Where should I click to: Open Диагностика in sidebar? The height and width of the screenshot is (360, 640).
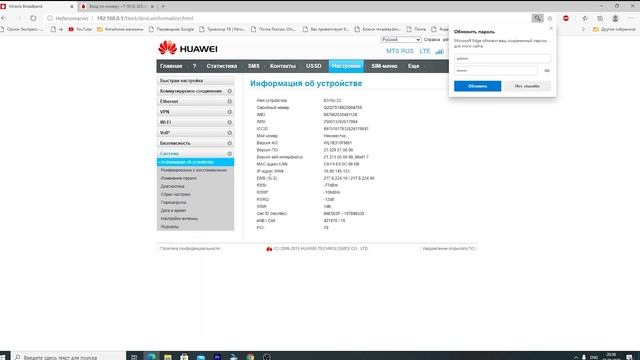tap(173, 186)
